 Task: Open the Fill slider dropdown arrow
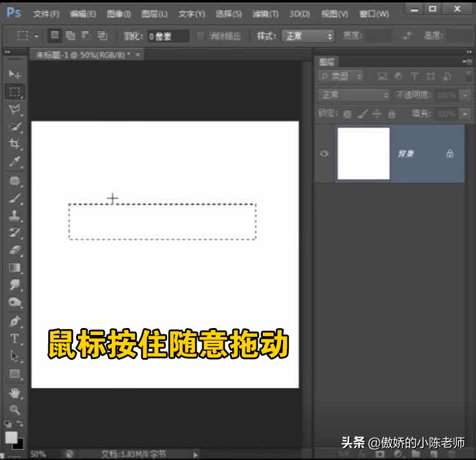465,114
